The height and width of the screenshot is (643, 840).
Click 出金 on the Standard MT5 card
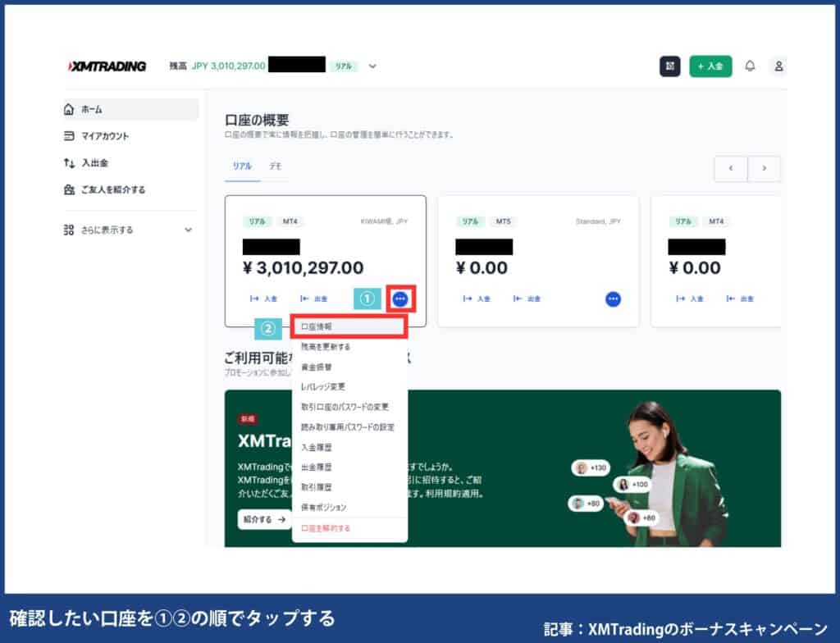[x=527, y=299]
